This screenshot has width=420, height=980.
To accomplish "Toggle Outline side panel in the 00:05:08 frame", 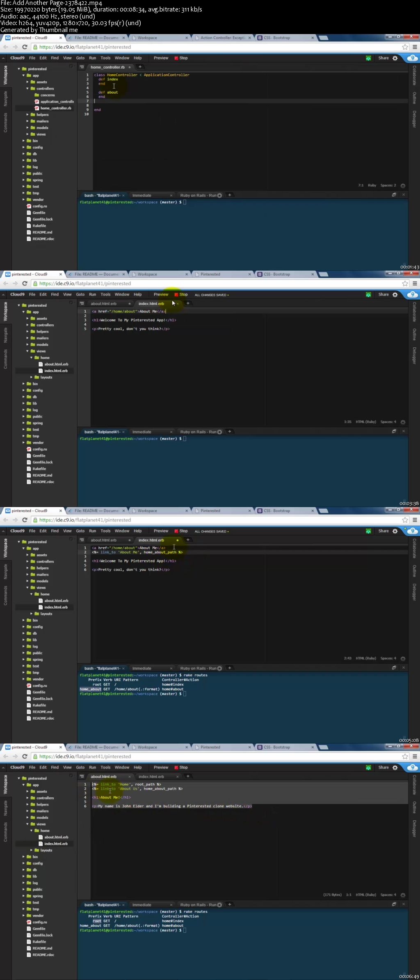I will point(414,571).
